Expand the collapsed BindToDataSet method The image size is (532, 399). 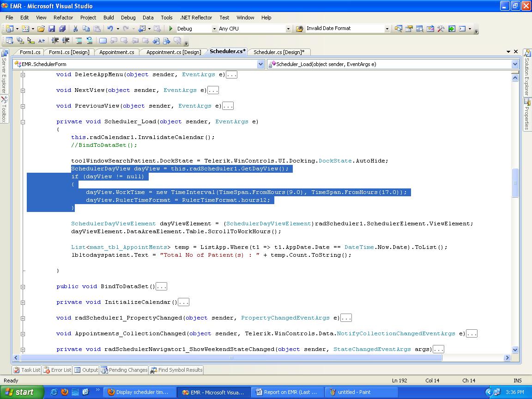pyautogui.click(x=23, y=286)
